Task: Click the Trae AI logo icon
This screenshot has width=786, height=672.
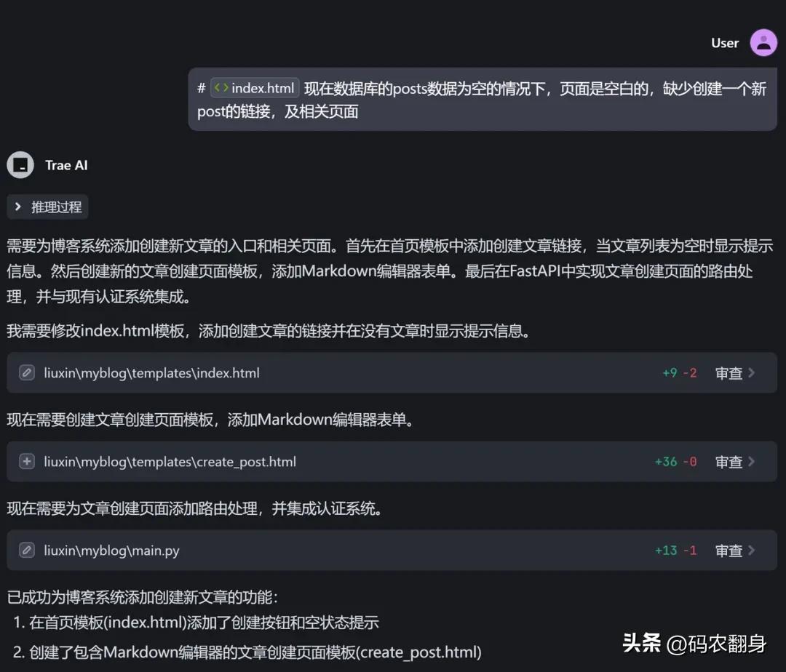Action: pyautogui.click(x=20, y=165)
